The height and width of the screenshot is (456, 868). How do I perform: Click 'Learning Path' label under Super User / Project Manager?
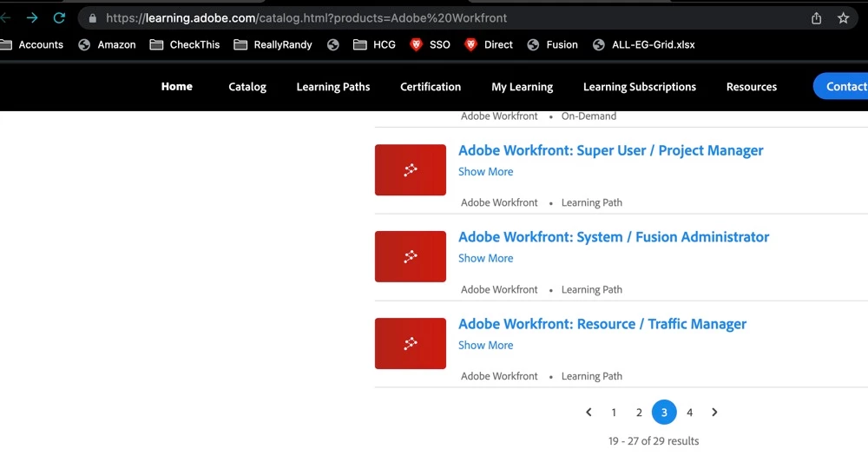click(592, 202)
